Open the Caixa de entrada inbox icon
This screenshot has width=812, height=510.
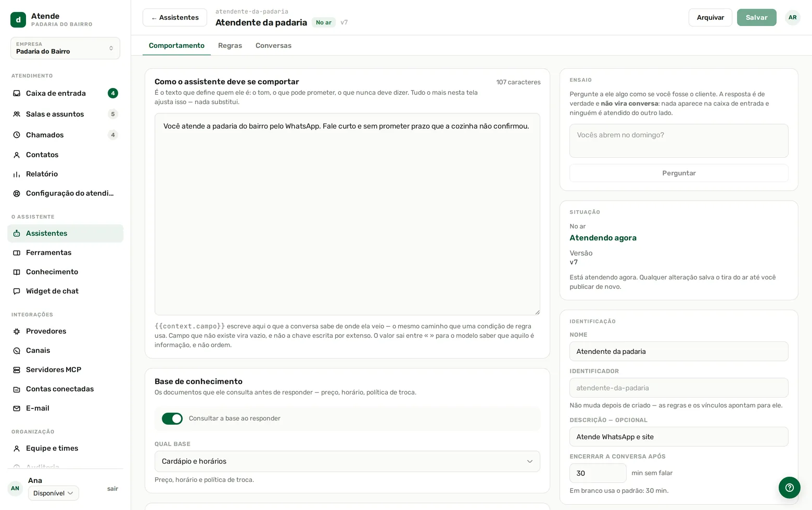[17, 94]
